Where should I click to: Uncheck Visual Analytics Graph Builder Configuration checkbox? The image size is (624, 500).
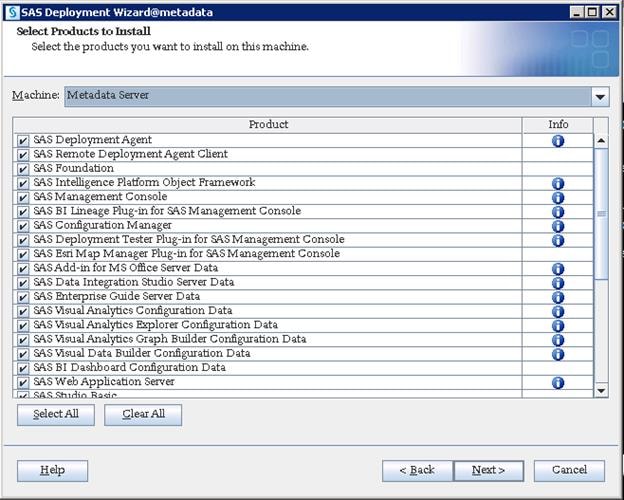[23, 340]
